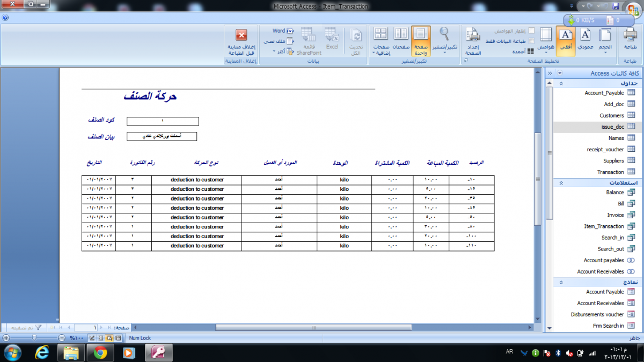Choose One Page (صفحة واحدة) view icon
Image resolution: width=644 pixels, height=362 pixels.
(421, 41)
